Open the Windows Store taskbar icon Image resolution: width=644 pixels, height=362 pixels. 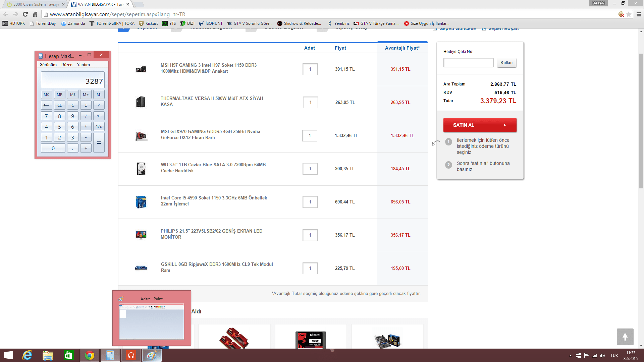(x=68, y=355)
